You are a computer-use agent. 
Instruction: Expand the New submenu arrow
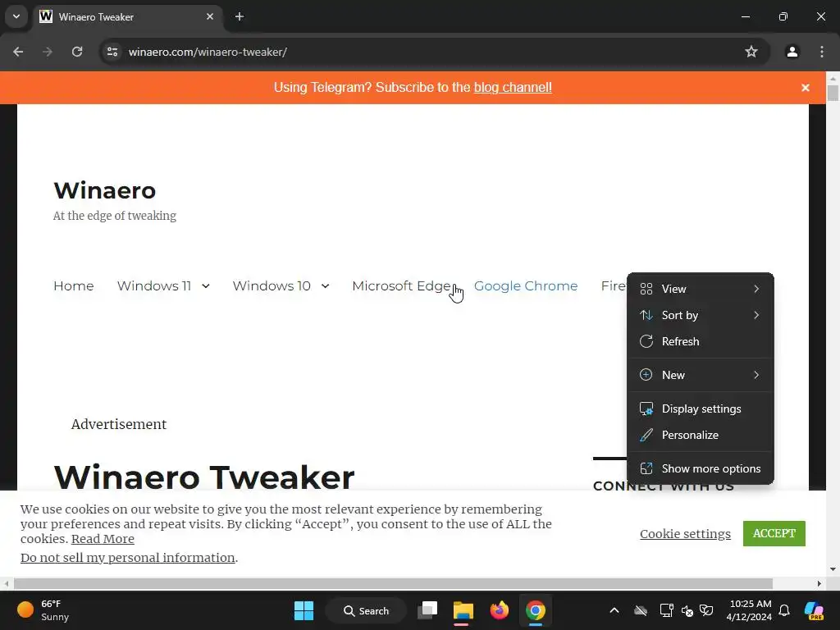coord(756,375)
